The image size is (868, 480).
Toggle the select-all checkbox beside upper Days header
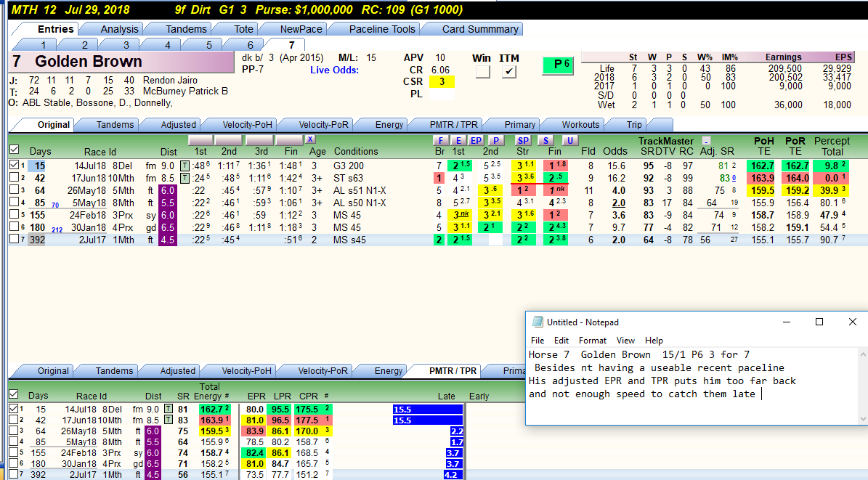15,150
